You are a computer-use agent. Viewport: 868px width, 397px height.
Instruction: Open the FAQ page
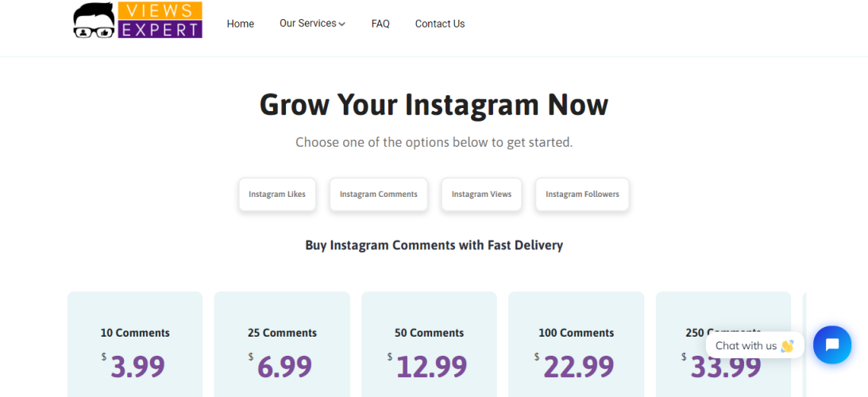click(380, 24)
